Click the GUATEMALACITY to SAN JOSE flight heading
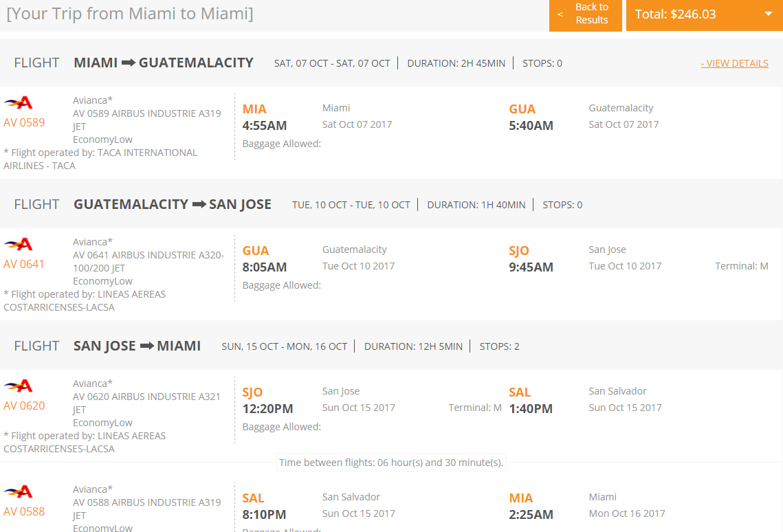 tap(173, 205)
